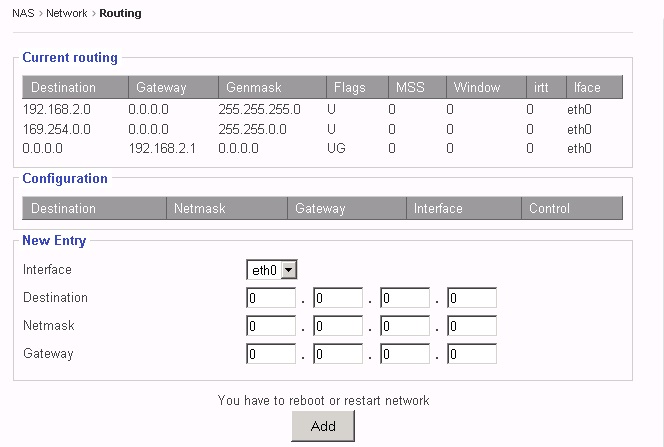Click second octet field of Destination
Screen dimensions: 664x447
338,298
